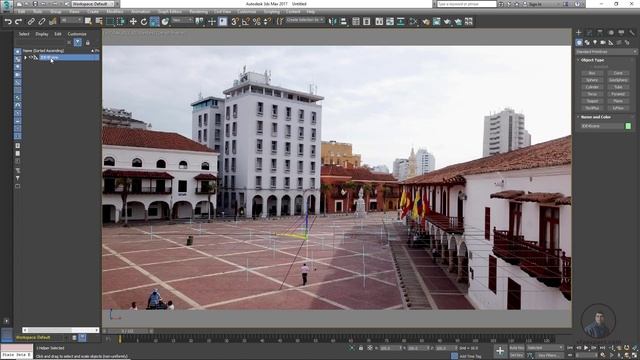640x360 pixels.
Task: Open the Mirror tool
Action: point(333,22)
